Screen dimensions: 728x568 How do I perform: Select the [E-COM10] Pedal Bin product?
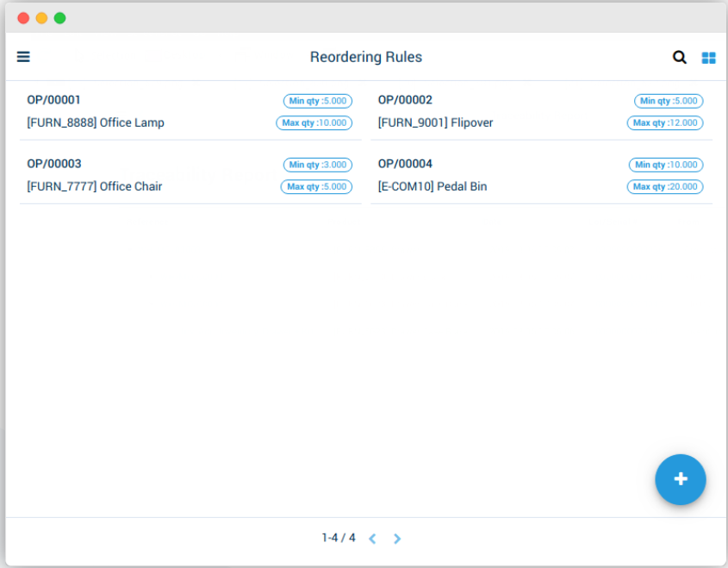tap(432, 186)
